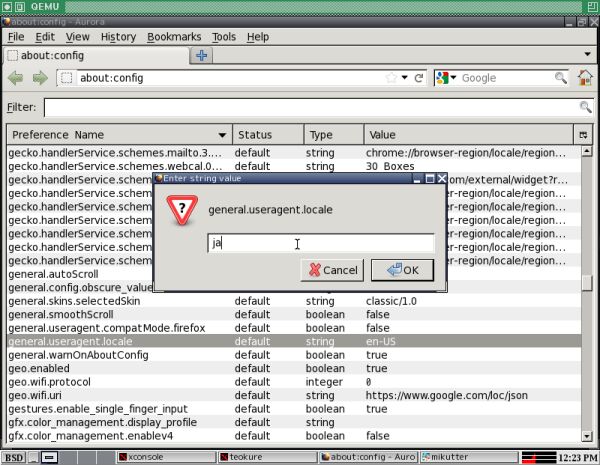The image size is (600, 465).
Task: Click the question mark icon in the dialog
Action: 182,210
